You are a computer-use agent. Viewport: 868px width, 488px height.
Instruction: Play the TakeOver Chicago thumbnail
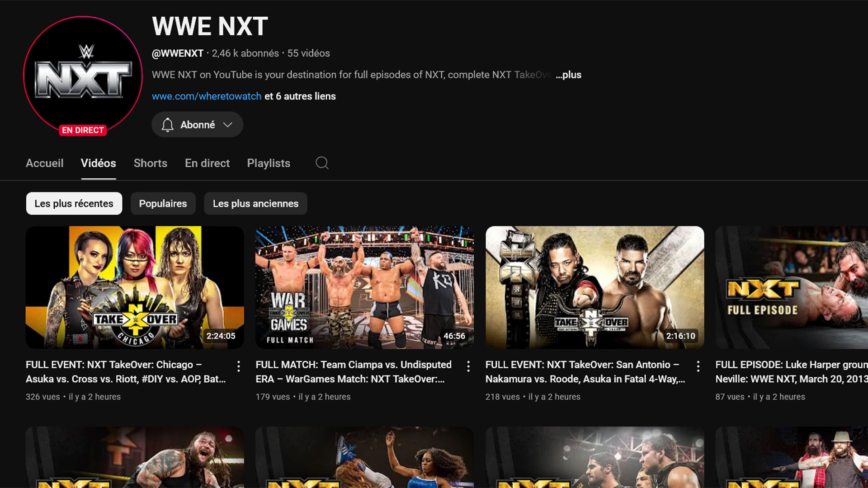[135, 287]
